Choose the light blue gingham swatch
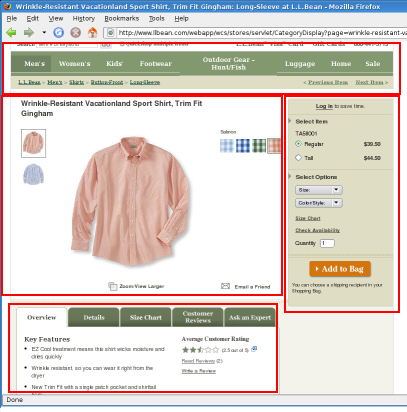The image size is (407, 412). [227, 146]
